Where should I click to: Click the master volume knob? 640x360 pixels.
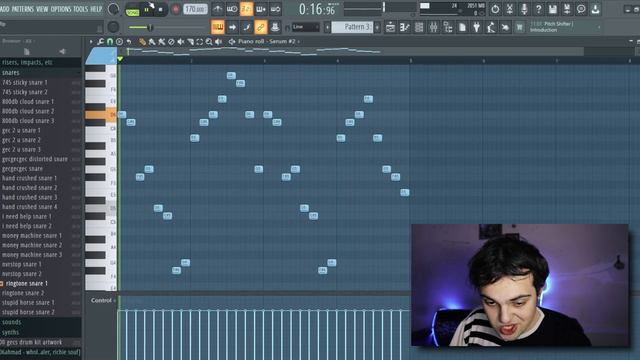pos(113,9)
